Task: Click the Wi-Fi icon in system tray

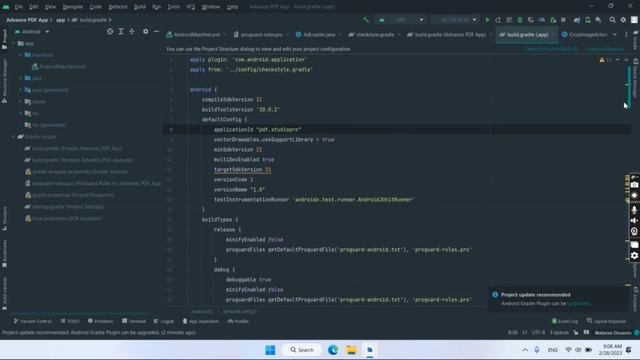Action: click(568, 350)
